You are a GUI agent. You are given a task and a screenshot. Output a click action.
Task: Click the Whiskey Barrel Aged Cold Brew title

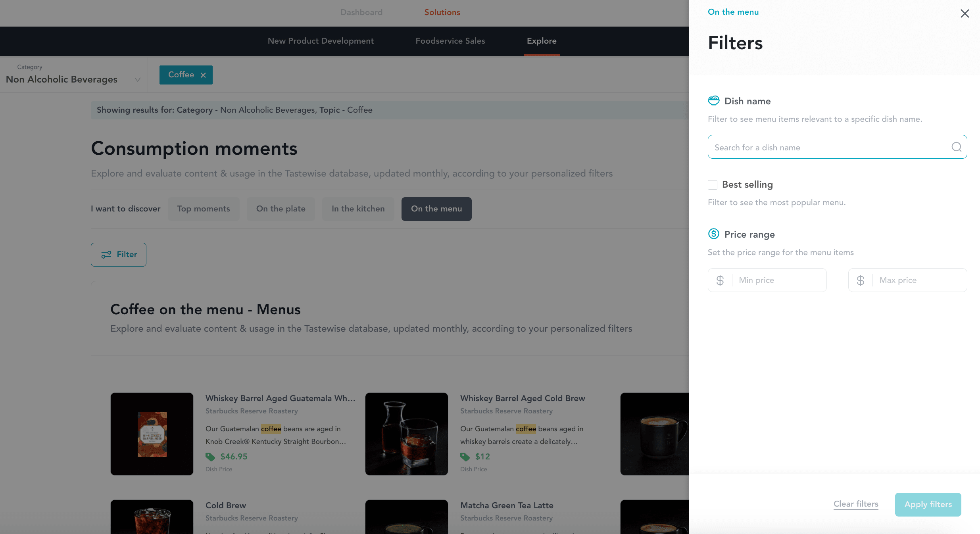coord(523,398)
